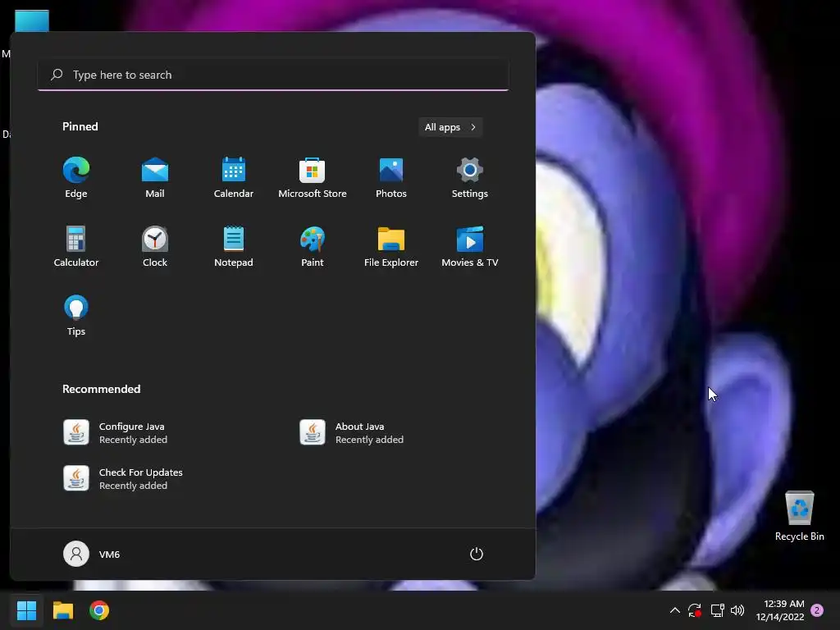
Task: Open the VM6 user account menu
Action: pyautogui.click(x=92, y=554)
